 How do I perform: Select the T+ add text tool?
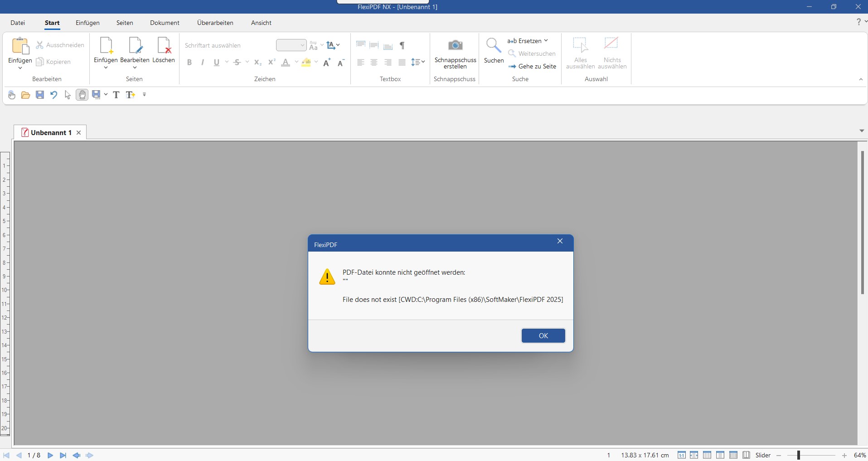coord(131,95)
